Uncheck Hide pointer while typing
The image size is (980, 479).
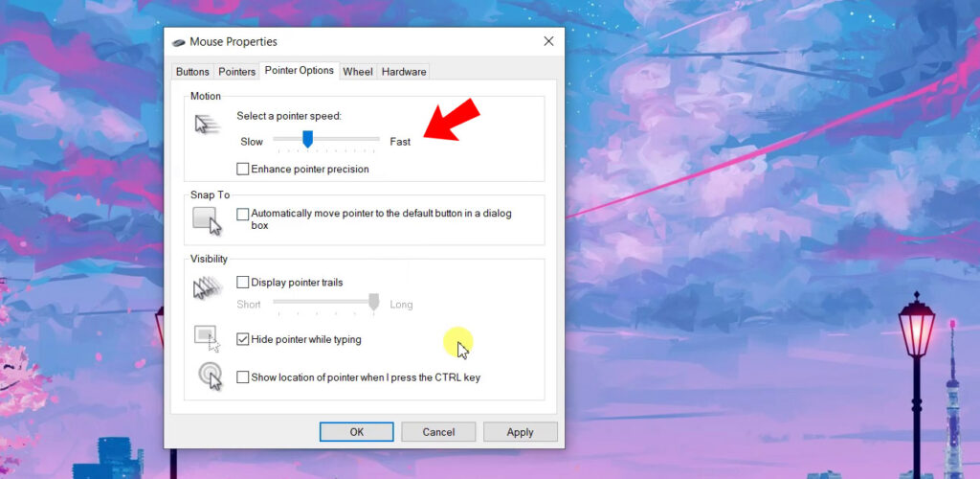tap(242, 339)
